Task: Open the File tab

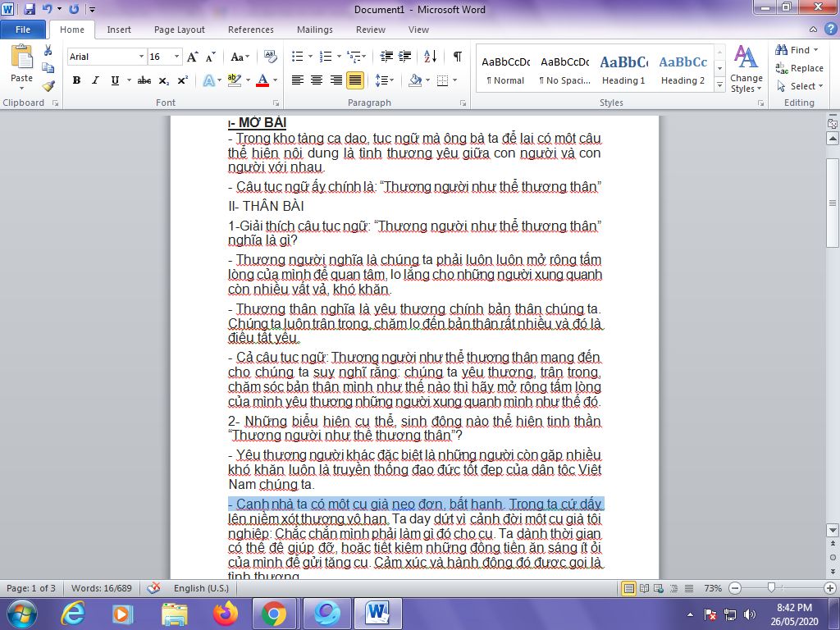Action: pos(23,30)
